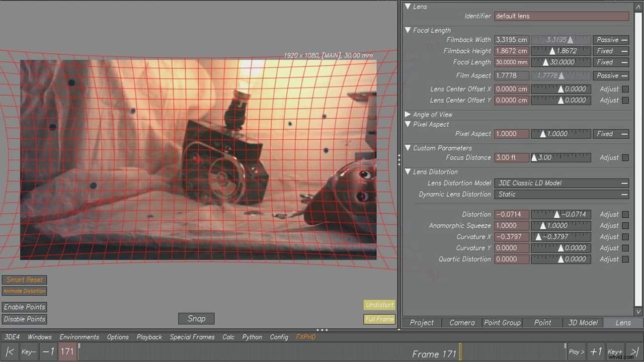Screen dimensions: 644x362
Task: Open the Playback menu
Action: point(149,337)
